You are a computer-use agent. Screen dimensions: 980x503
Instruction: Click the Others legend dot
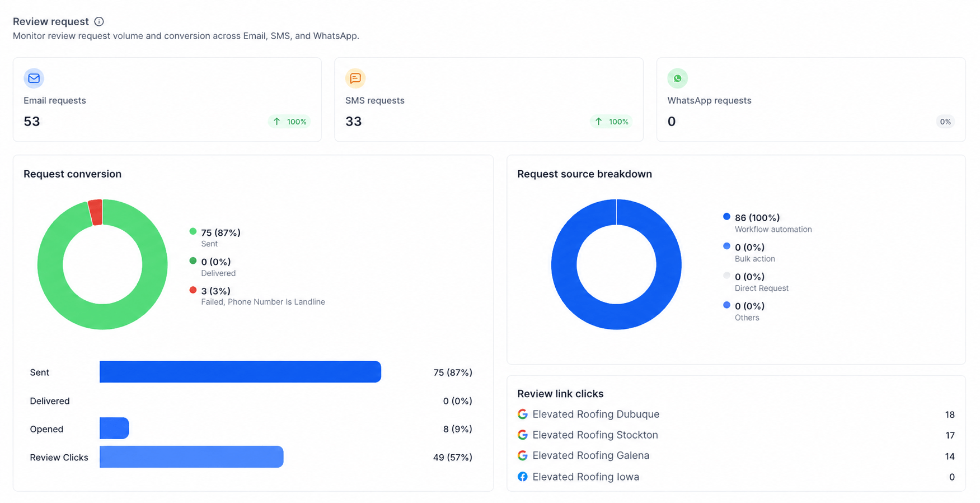tap(726, 305)
